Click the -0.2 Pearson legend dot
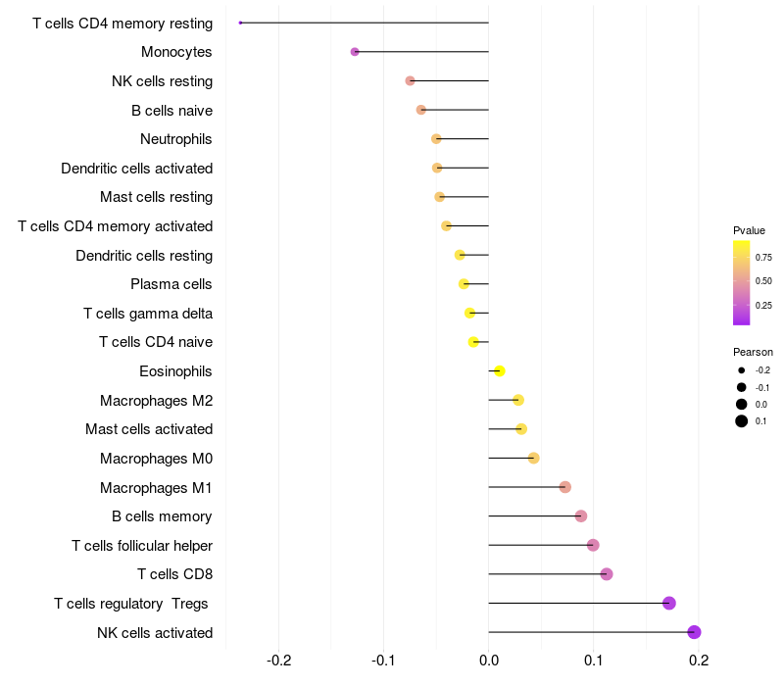This screenshot has width=784, height=686. 742,370
